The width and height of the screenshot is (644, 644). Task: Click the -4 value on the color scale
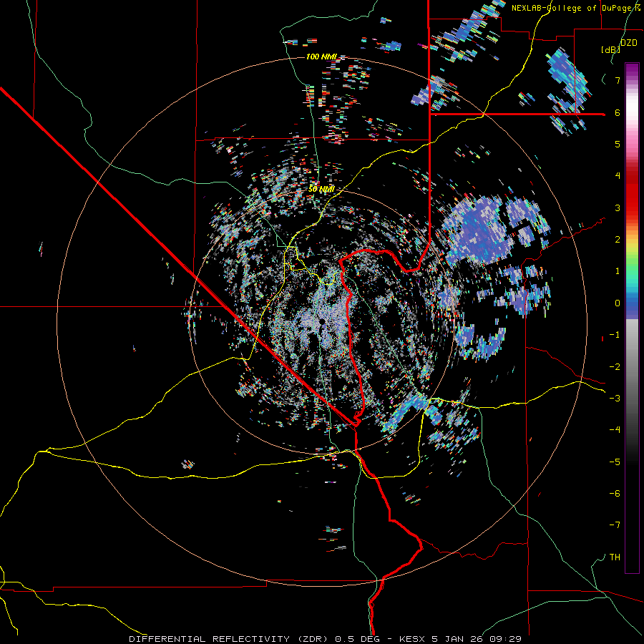coord(615,430)
